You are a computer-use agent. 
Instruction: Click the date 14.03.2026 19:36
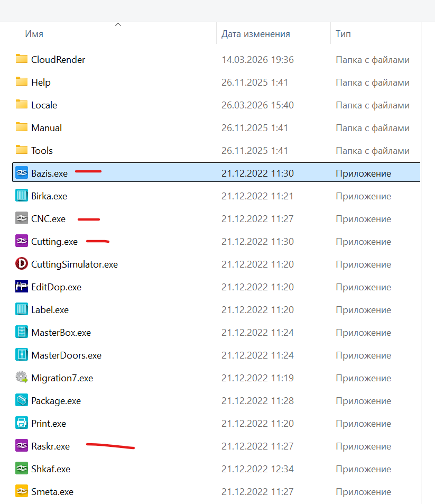[x=257, y=59]
